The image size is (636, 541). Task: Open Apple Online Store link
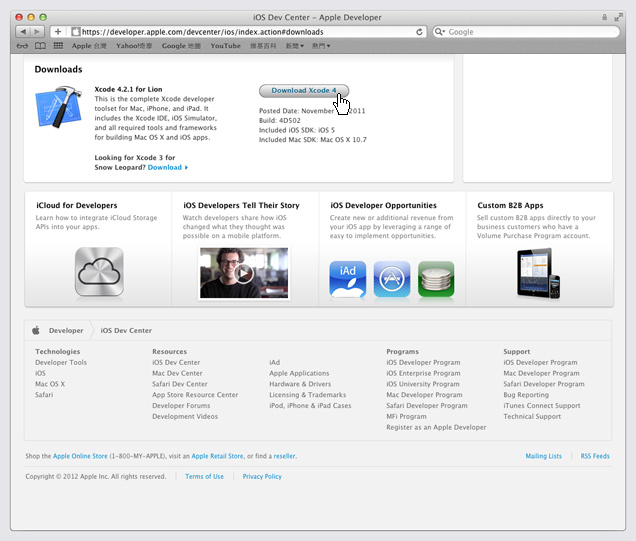click(x=80, y=456)
